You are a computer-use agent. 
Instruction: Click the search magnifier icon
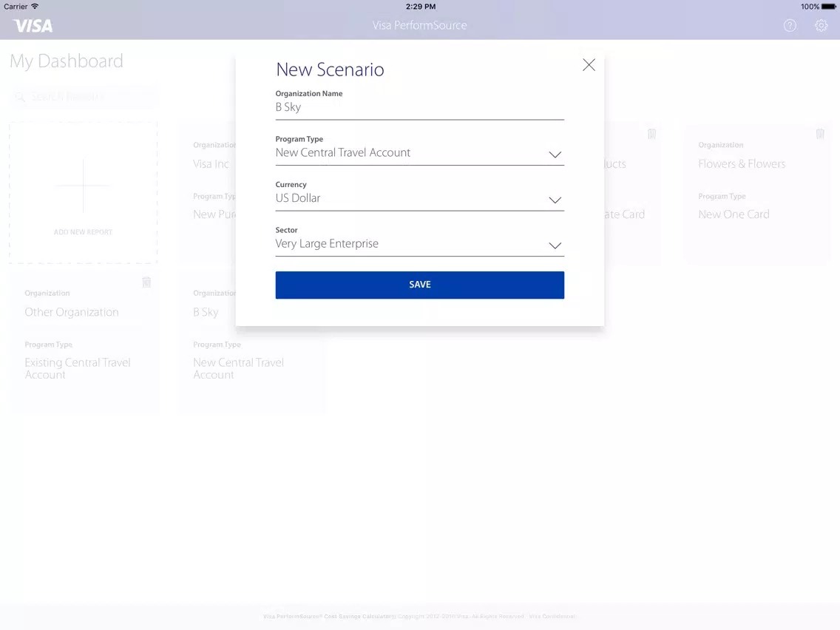(x=20, y=97)
